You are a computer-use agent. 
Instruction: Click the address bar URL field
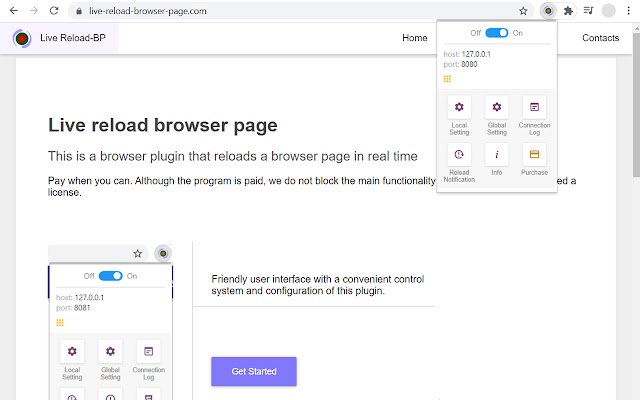[300, 11]
